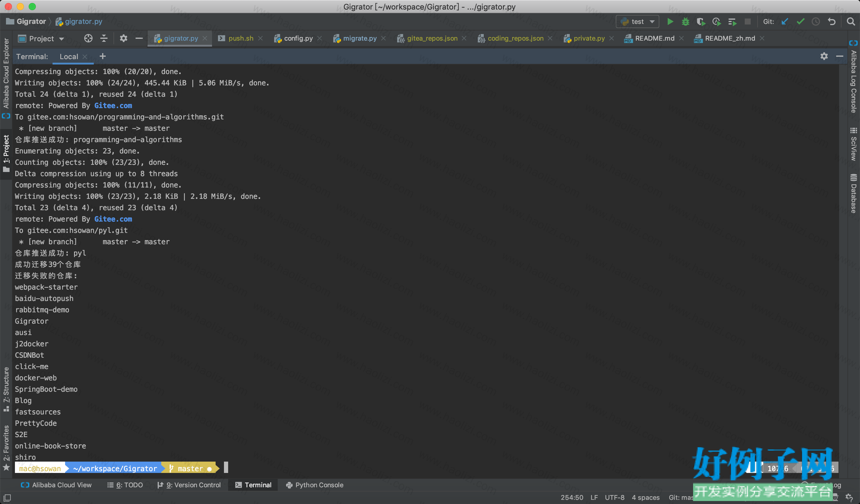Click the terminal prompt input cursor
This screenshot has width=860, height=504.
click(x=226, y=468)
